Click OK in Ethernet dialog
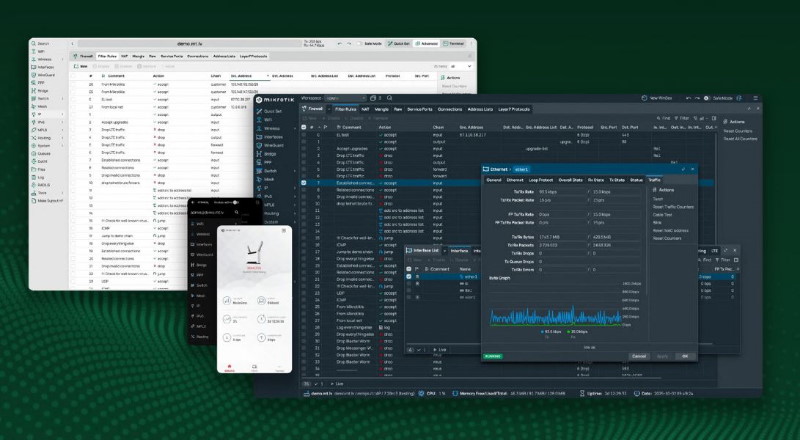800x440 pixels. 685,356
